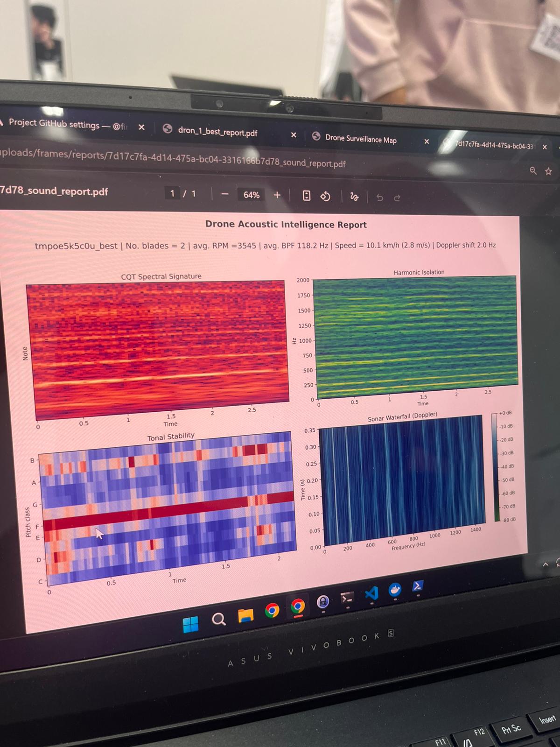
Task: Open the Windows Start menu
Action: point(190,624)
